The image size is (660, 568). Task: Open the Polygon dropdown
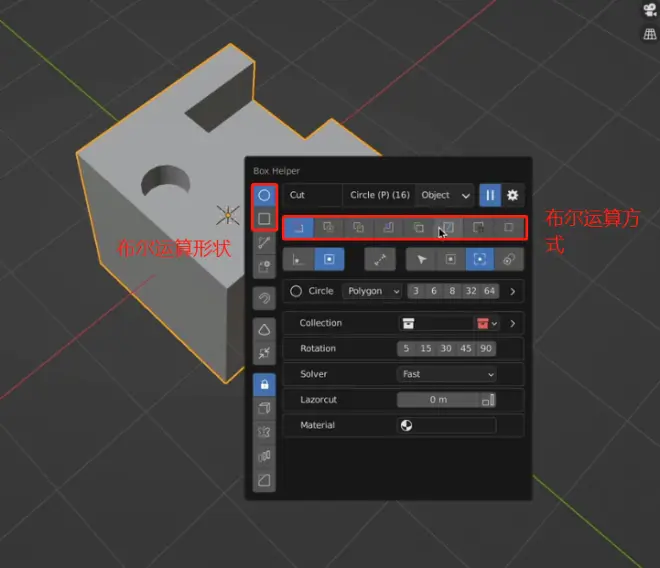[373, 291]
